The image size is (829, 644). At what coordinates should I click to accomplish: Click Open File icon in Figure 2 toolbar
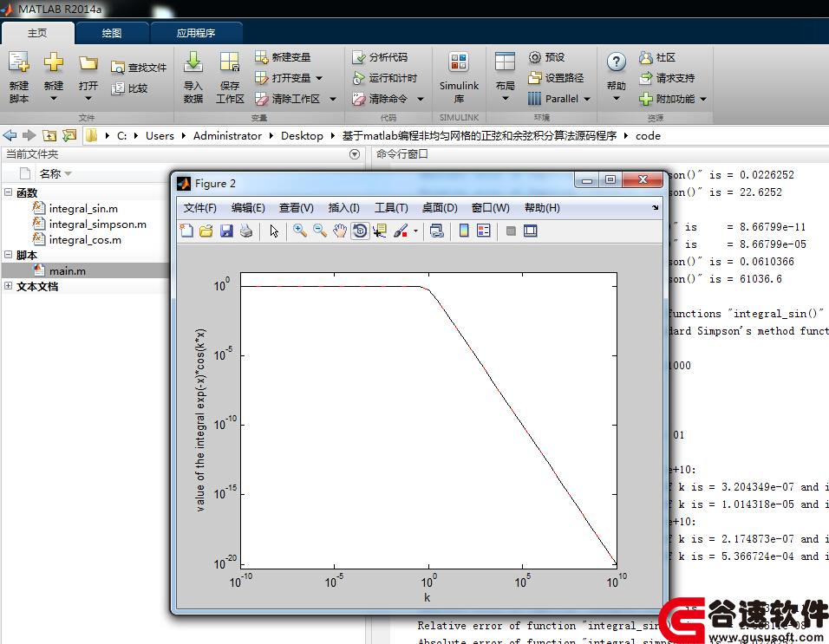206,231
